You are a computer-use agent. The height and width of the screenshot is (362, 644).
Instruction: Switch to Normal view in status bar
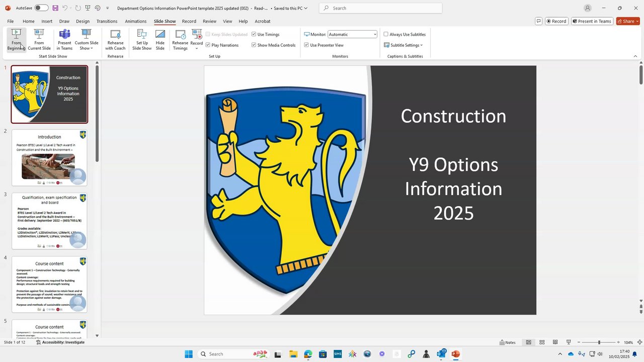pyautogui.click(x=529, y=342)
